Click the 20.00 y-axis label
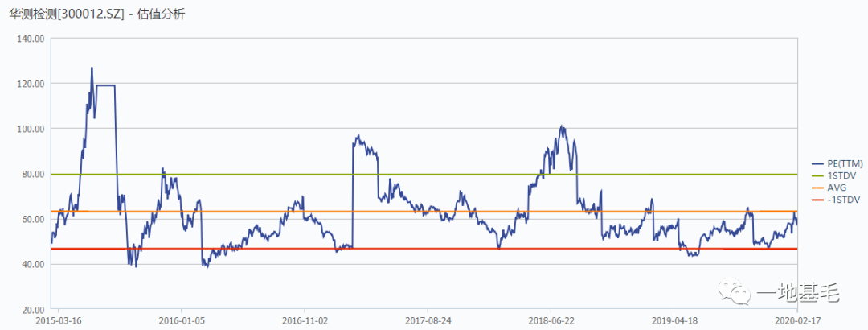Screen dimensions: 868x330 point(33,310)
